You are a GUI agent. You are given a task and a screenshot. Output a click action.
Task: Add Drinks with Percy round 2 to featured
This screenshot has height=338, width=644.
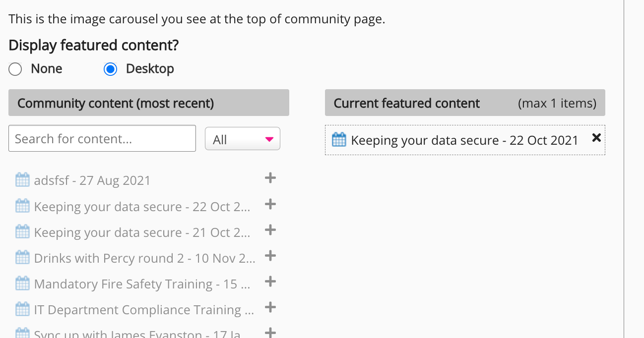[x=270, y=256]
